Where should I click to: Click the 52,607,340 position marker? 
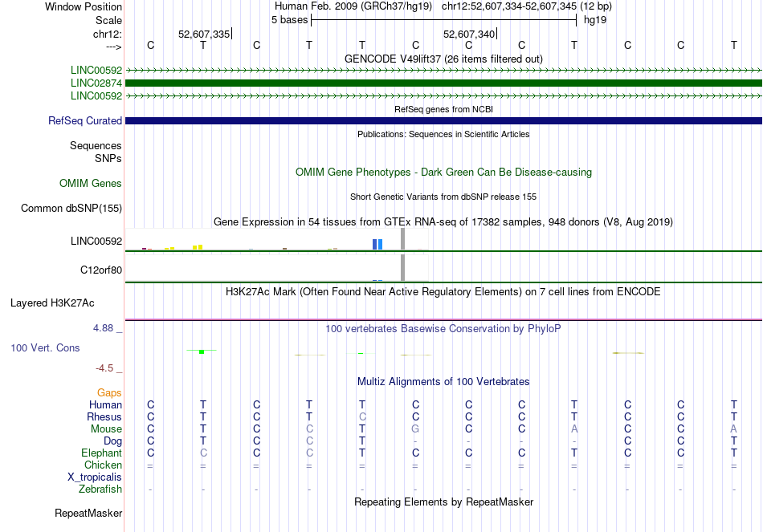[469, 34]
